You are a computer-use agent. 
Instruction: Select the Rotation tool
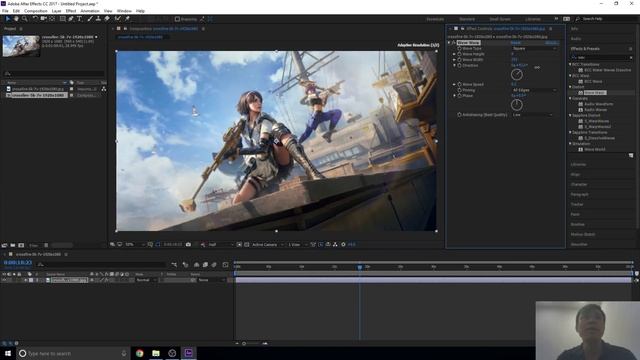tap(35, 19)
